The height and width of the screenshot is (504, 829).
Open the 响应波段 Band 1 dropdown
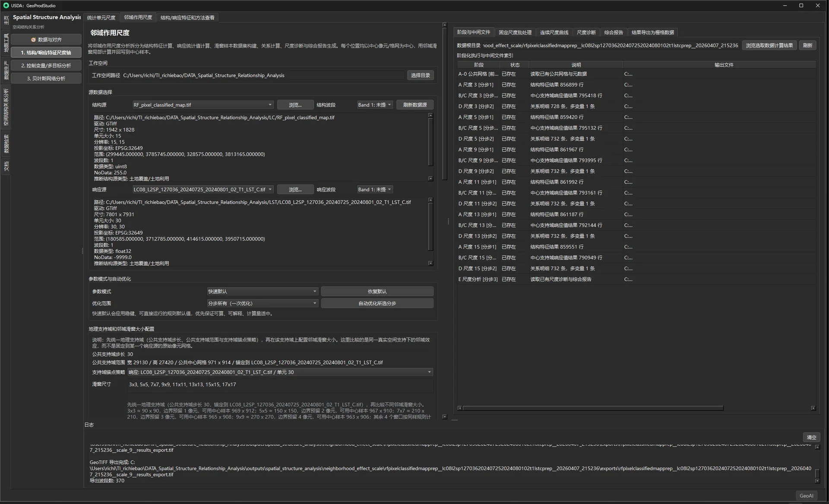(374, 189)
